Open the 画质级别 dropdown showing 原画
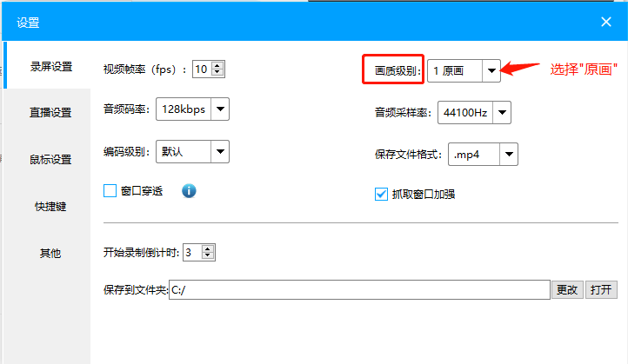Screen dimensions: 628x364 coord(464,70)
